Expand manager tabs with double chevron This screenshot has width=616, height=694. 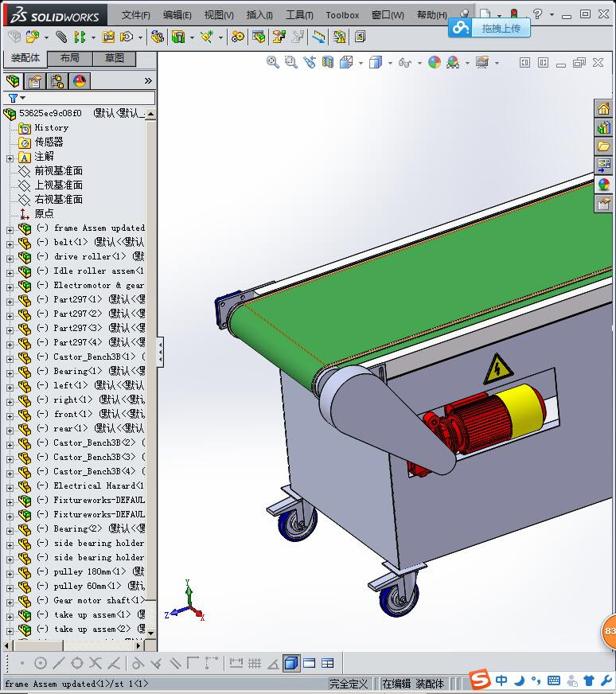click(148, 80)
